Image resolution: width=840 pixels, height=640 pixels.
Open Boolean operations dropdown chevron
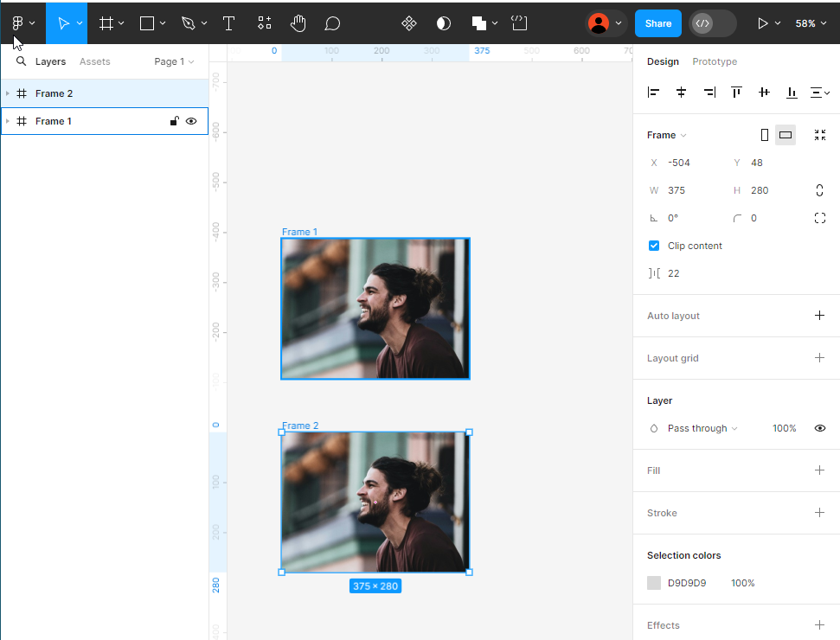point(495,23)
